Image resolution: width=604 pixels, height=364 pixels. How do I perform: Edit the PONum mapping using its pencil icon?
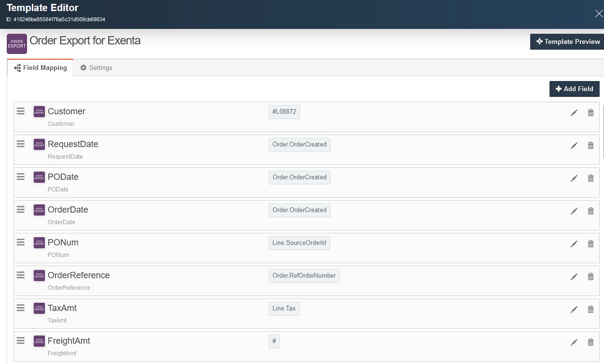point(574,244)
